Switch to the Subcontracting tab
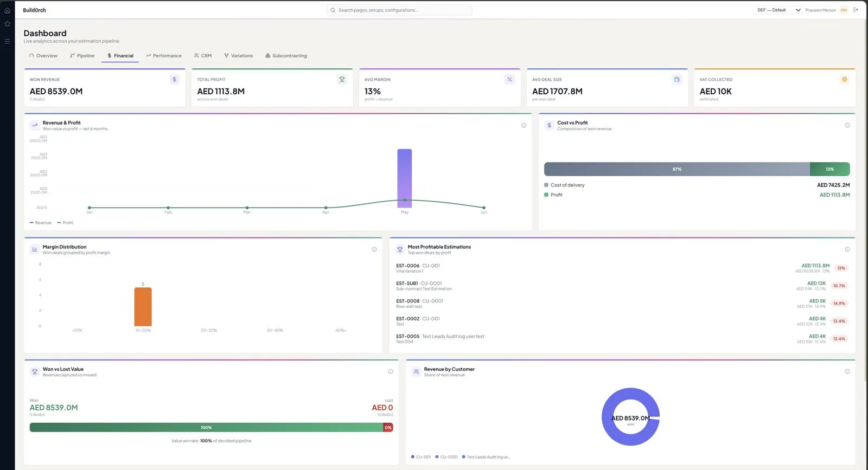The image size is (868, 470). (x=286, y=56)
